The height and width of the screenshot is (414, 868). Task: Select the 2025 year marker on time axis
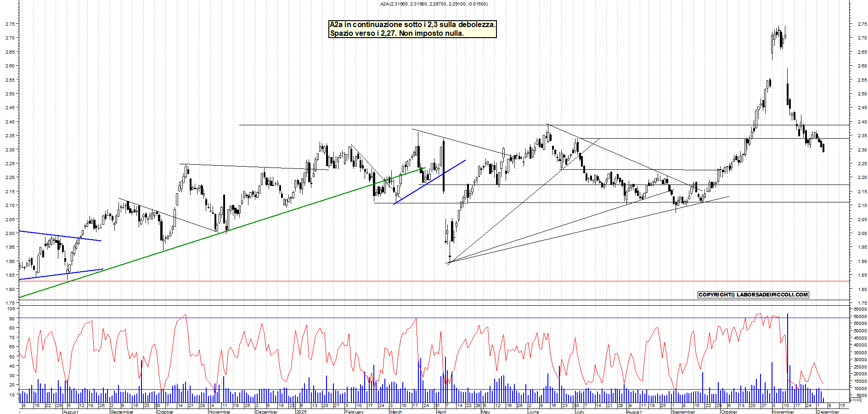pyautogui.click(x=301, y=412)
